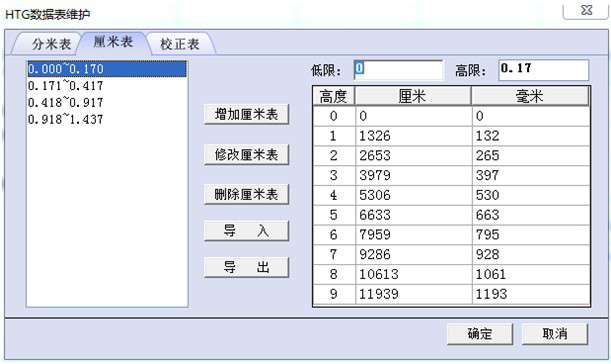The height and width of the screenshot is (364, 611).
Task: Click the 增加厘米表 button
Action: pyautogui.click(x=246, y=114)
